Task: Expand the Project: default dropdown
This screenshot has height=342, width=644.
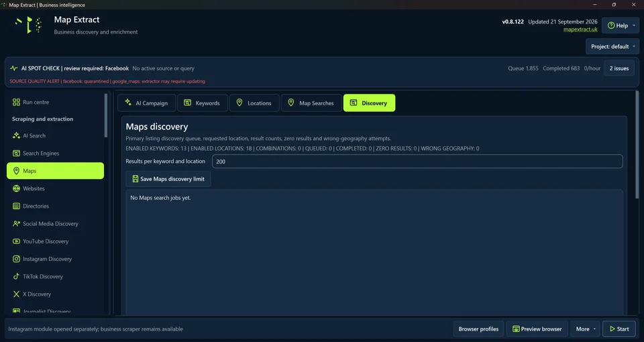Action: [x=612, y=46]
